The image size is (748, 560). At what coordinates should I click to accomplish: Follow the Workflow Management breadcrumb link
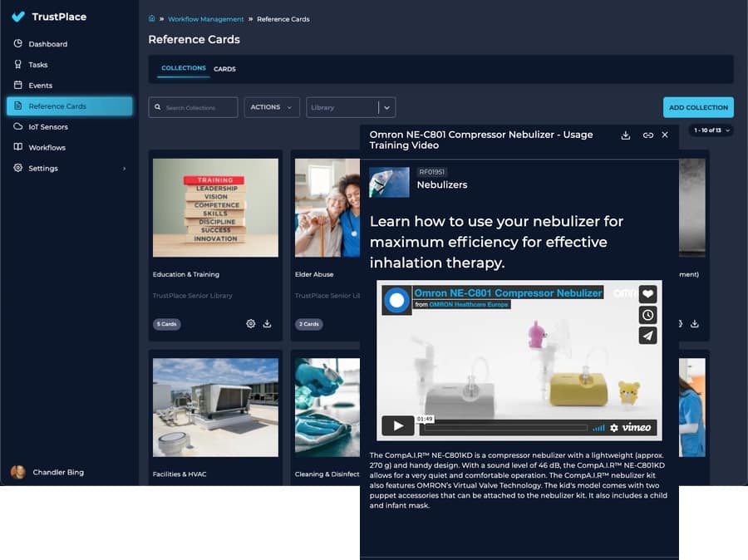205,19
